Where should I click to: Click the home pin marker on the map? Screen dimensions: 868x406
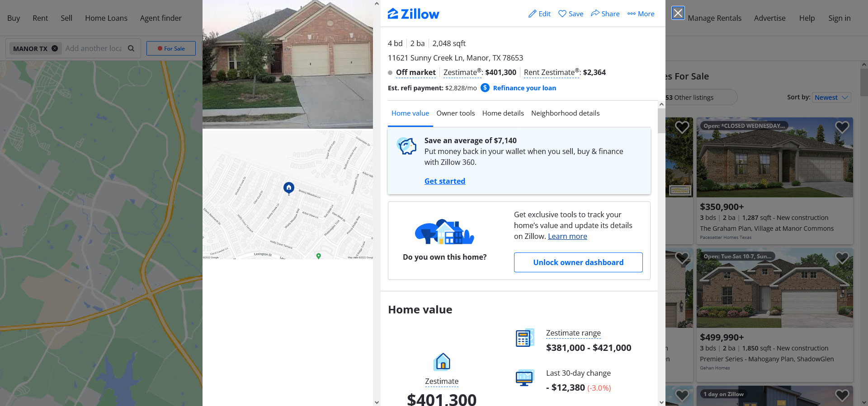[x=289, y=188]
